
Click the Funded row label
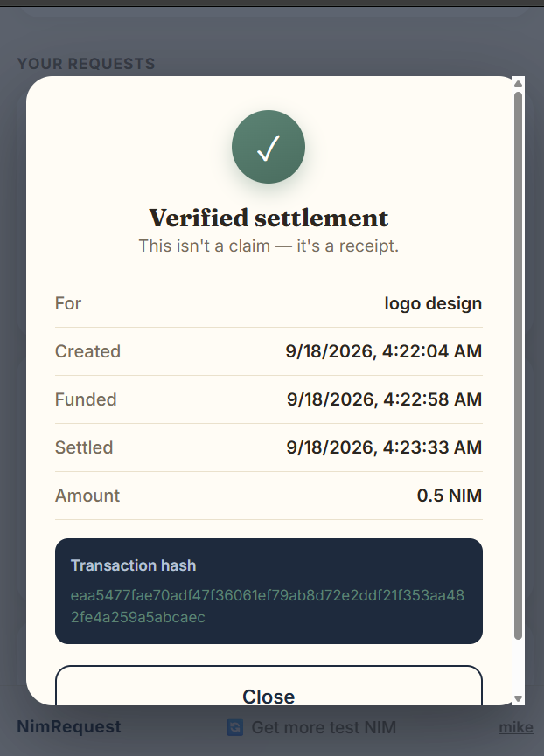click(86, 399)
